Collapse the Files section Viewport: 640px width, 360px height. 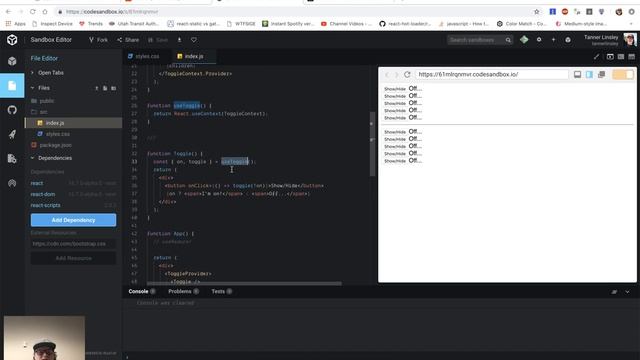pos(44,88)
